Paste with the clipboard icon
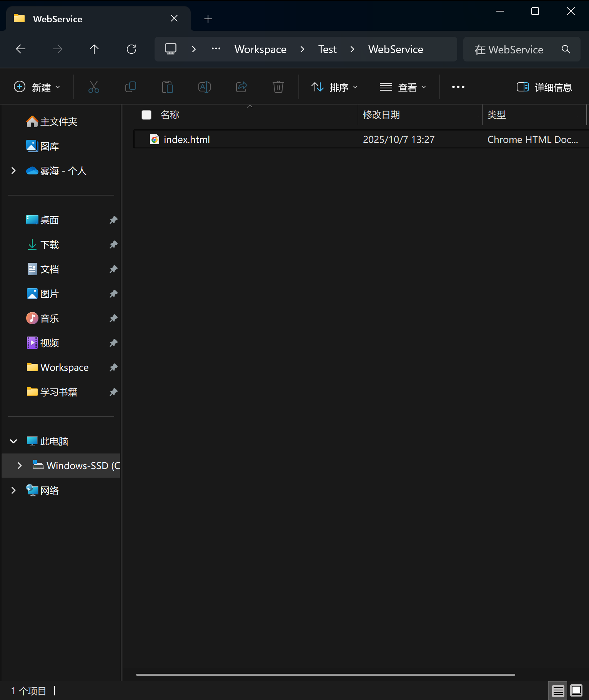Screen dimensions: 589x700 pyautogui.click(x=168, y=87)
